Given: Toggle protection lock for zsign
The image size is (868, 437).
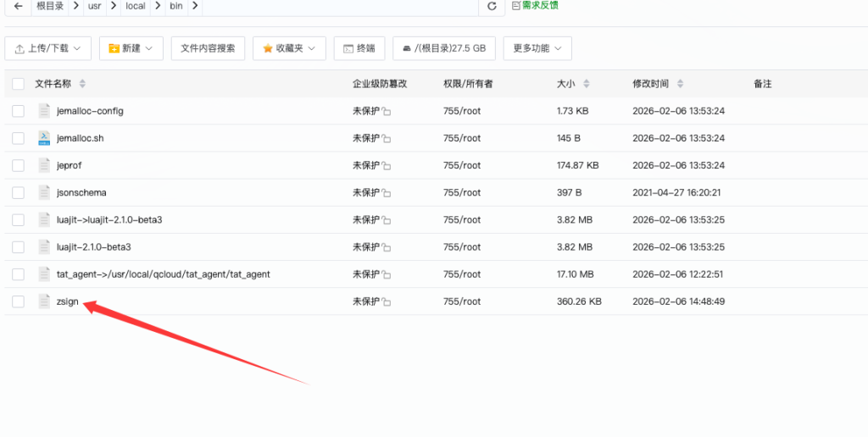Looking at the screenshot, I should 387,302.
